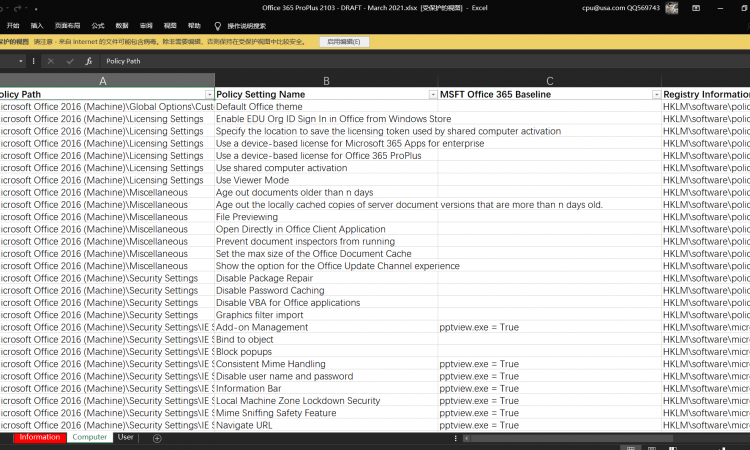Select pptview.exe = True in Add-on Management row

point(550,328)
